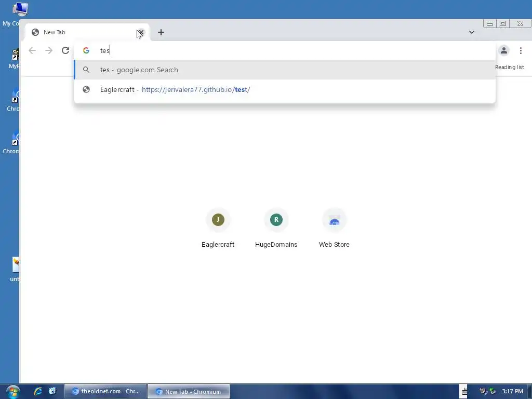Click the browser back arrow
This screenshot has width=532, height=399.
32,50
